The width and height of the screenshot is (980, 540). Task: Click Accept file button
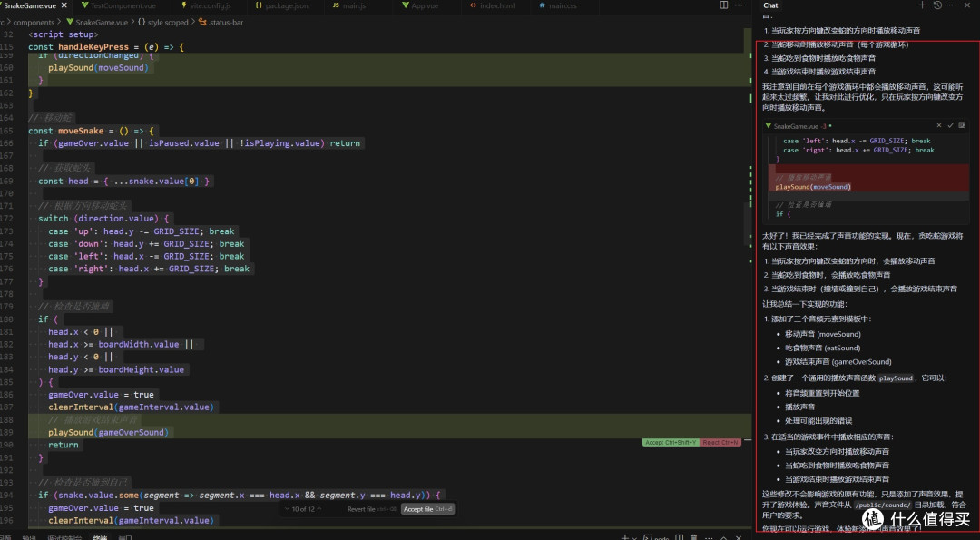pos(428,509)
